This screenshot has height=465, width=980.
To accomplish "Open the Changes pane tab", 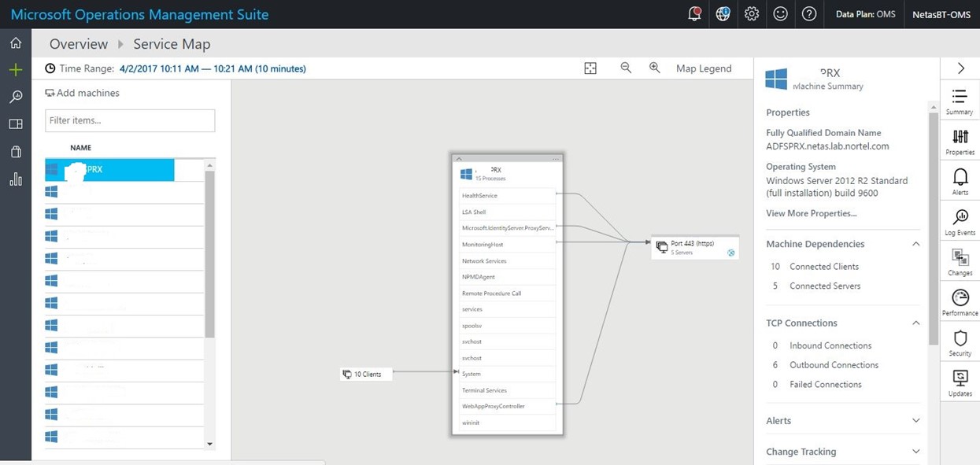I will (x=960, y=262).
